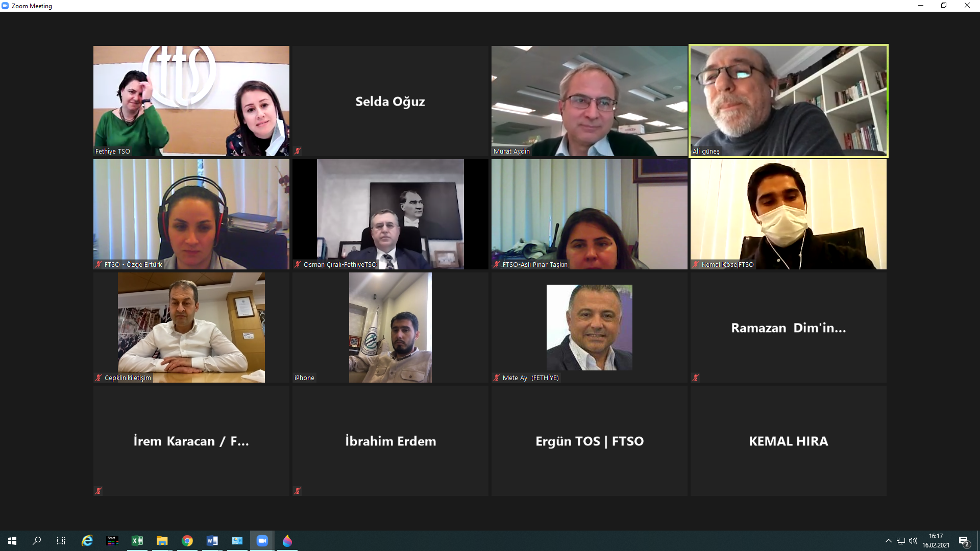Click the Ergün TOS | FTSO tile
Viewport: 980px width, 551px height.
(x=590, y=441)
